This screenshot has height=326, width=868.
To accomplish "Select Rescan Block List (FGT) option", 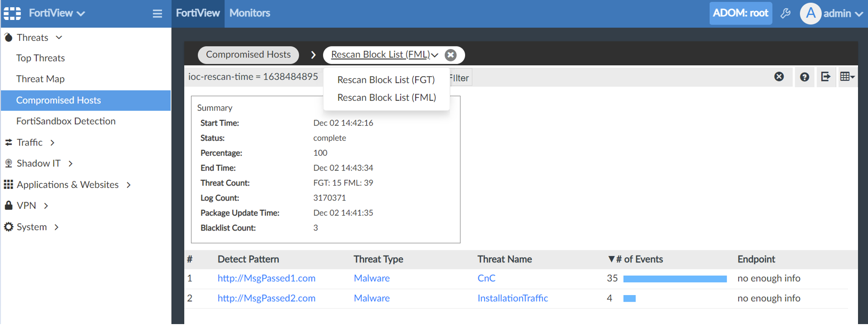I will (386, 79).
